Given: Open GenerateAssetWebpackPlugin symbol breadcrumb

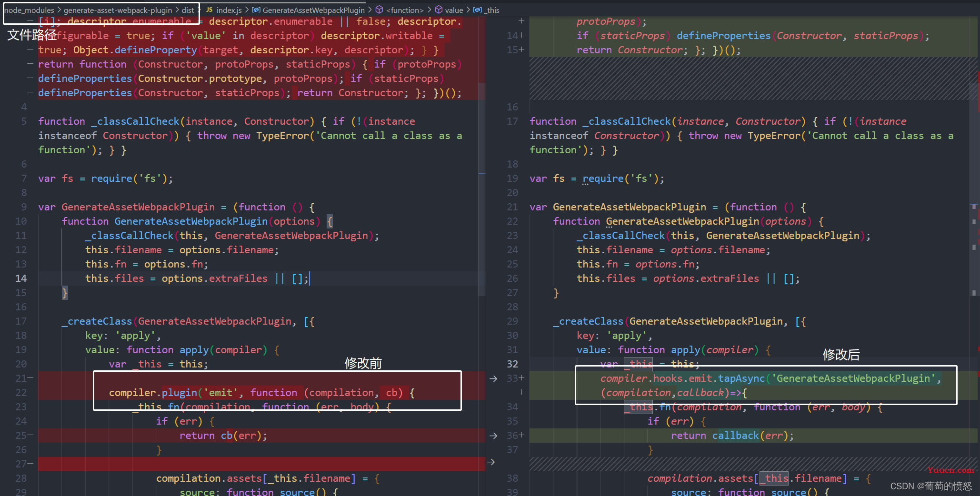Looking at the screenshot, I should tap(313, 10).
